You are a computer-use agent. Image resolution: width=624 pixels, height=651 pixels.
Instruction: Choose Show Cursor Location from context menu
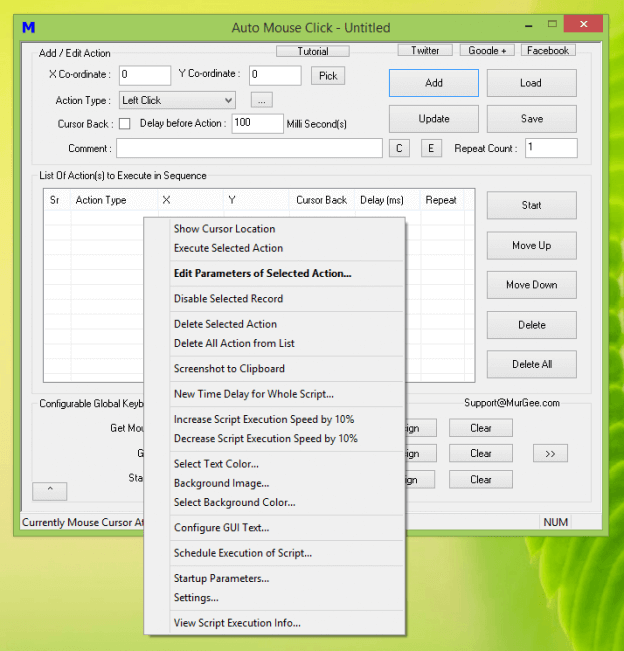pos(224,229)
